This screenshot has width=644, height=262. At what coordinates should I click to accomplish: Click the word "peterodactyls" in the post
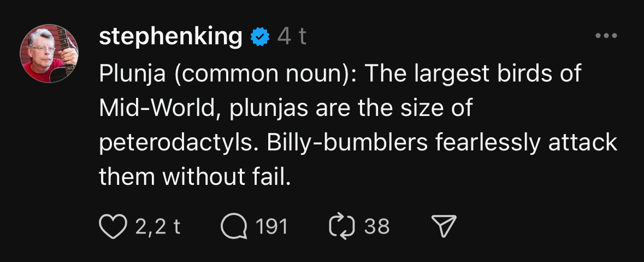pyautogui.click(x=179, y=142)
